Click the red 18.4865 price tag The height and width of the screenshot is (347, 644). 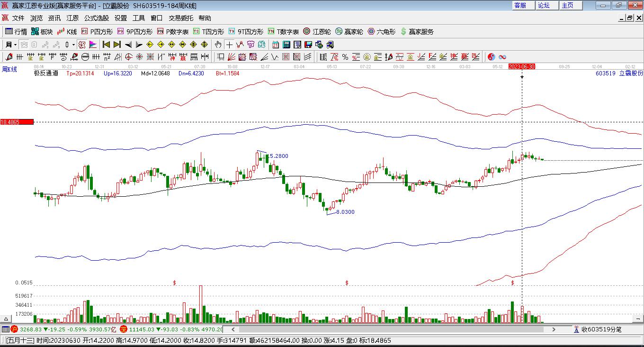click(x=17, y=122)
